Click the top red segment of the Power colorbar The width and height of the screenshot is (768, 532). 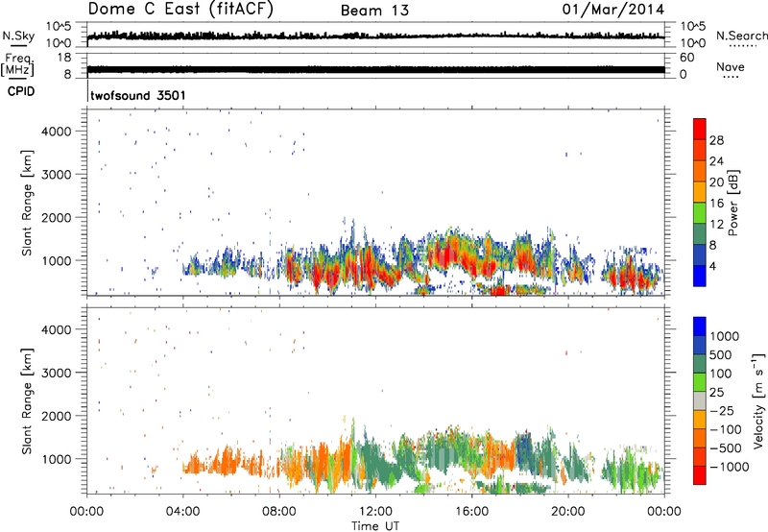point(700,129)
